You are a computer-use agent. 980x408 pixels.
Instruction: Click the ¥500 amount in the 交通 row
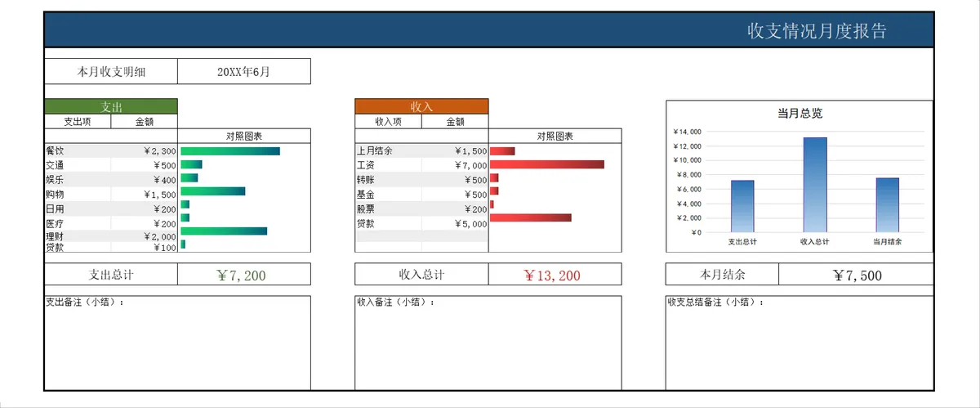pyautogui.click(x=164, y=165)
